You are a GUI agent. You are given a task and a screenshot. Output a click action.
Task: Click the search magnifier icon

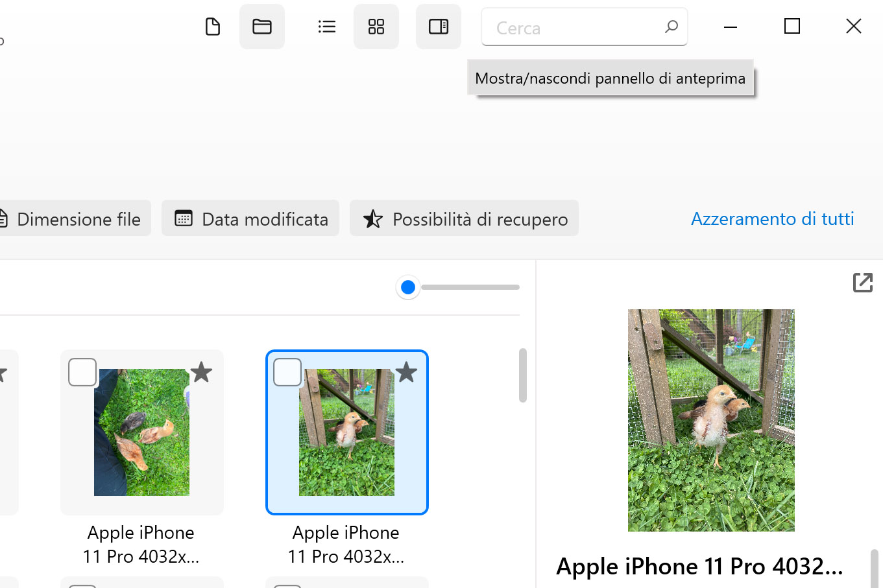[671, 27]
